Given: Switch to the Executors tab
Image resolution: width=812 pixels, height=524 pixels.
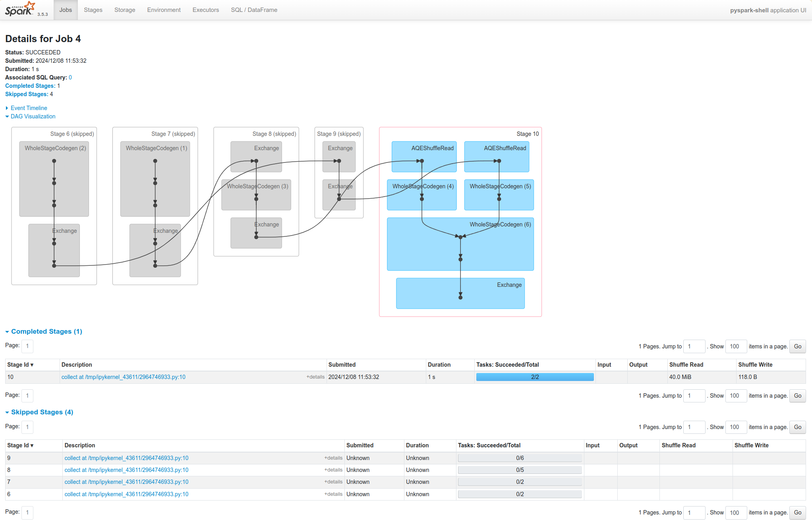Looking at the screenshot, I should tap(205, 10).
